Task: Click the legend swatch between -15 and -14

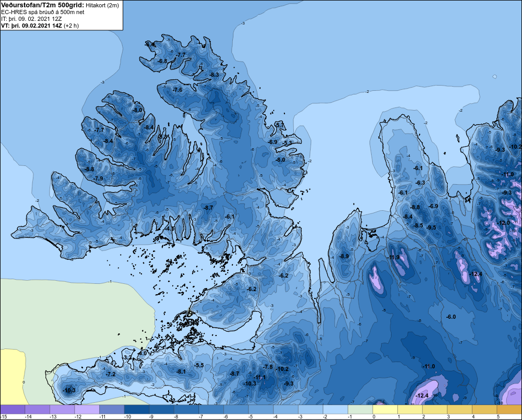Action: click(13, 410)
